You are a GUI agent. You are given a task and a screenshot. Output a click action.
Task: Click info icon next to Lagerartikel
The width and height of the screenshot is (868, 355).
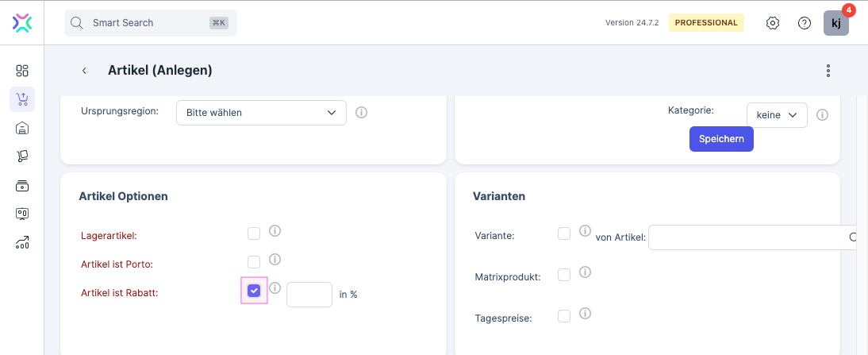tap(275, 232)
